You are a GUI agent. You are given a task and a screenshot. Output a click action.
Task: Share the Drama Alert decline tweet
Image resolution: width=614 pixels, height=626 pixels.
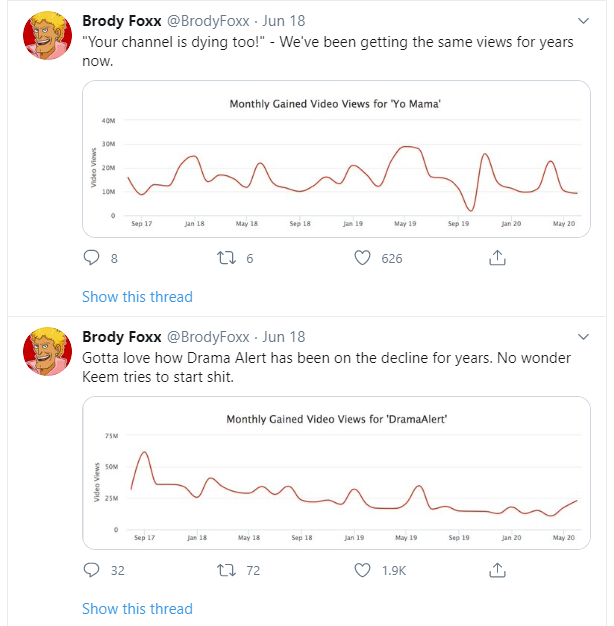[x=496, y=570]
